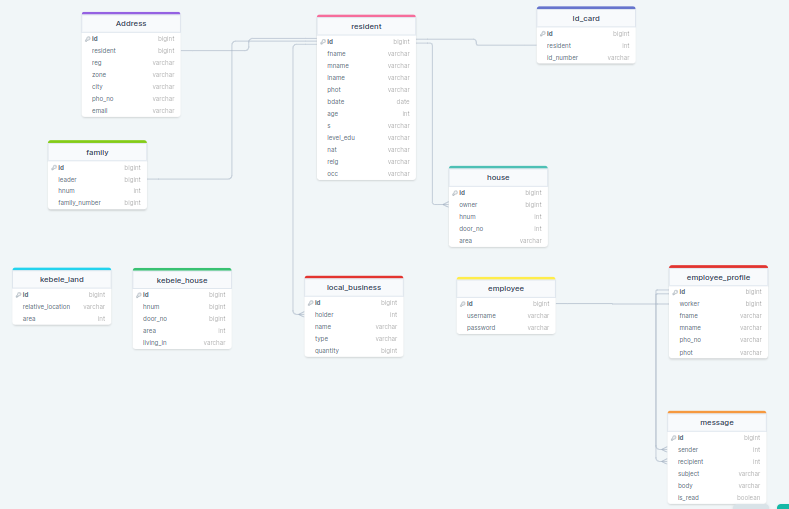Viewport: 789px width, 509px height.
Task: Click the hnum field in kebele_house table
Action: pyautogui.click(x=182, y=307)
